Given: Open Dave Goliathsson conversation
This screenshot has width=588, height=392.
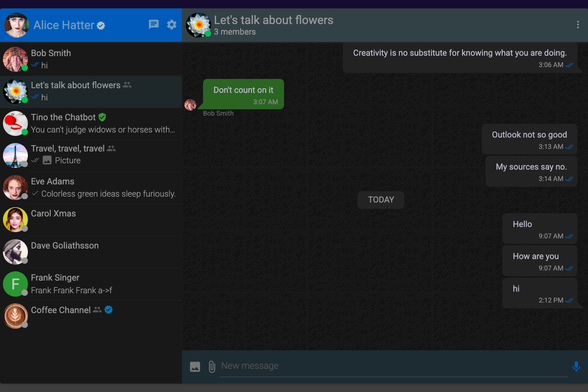Looking at the screenshot, I should (x=91, y=252).
